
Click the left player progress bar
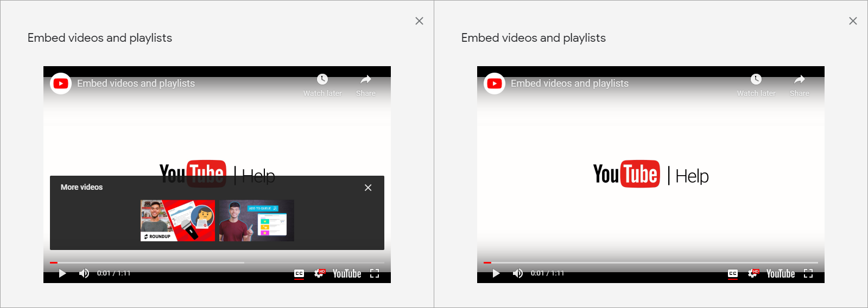(x=217, y=262)
